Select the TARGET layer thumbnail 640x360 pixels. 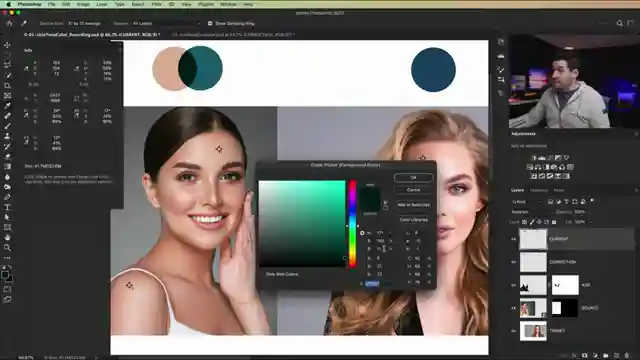point(533,331)
